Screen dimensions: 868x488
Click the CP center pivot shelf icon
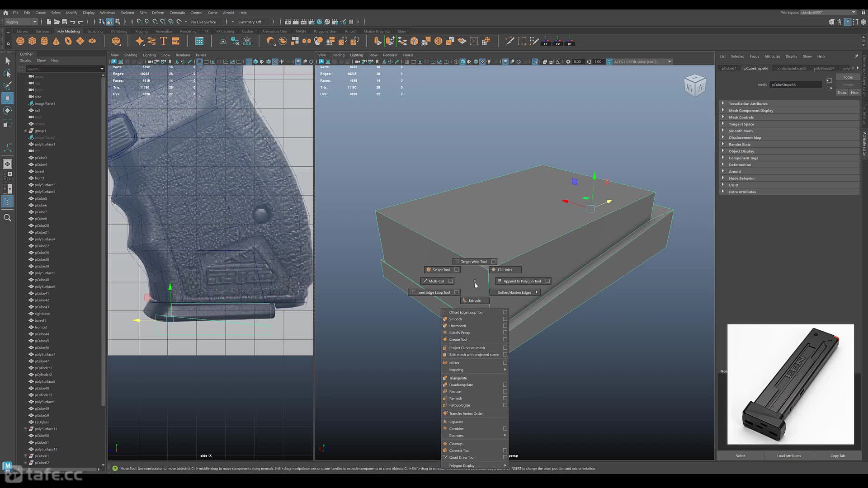point(558,42)
